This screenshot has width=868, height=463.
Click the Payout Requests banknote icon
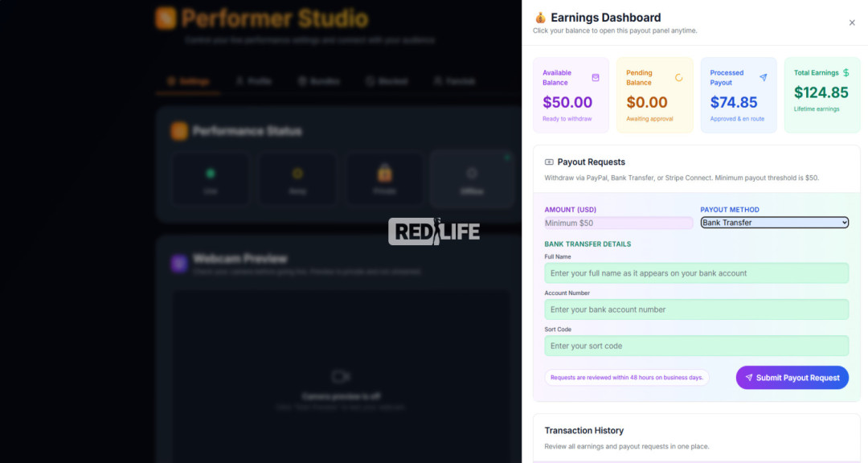click(549, 162)
